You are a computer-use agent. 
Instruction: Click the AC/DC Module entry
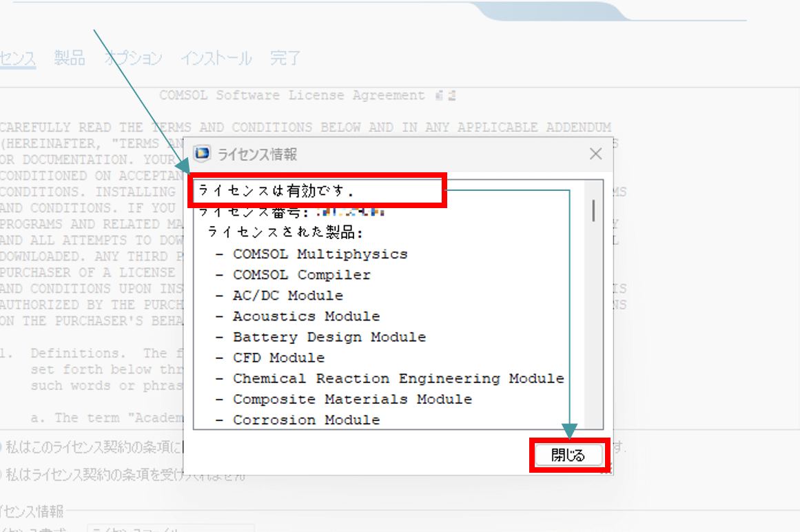click(287, 296)
